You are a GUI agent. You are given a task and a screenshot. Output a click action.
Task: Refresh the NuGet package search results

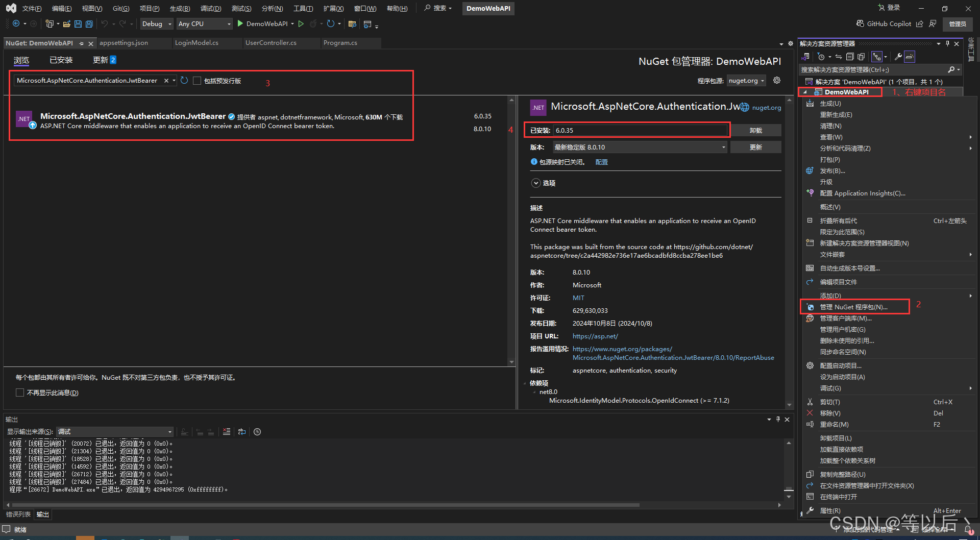coord(184,80)
